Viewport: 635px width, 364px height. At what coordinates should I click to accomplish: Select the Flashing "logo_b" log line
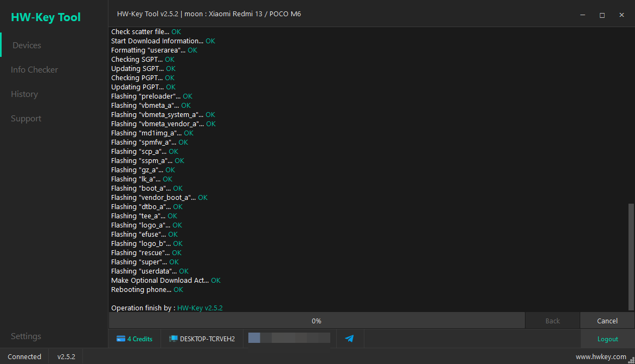(x=147, y=244)
